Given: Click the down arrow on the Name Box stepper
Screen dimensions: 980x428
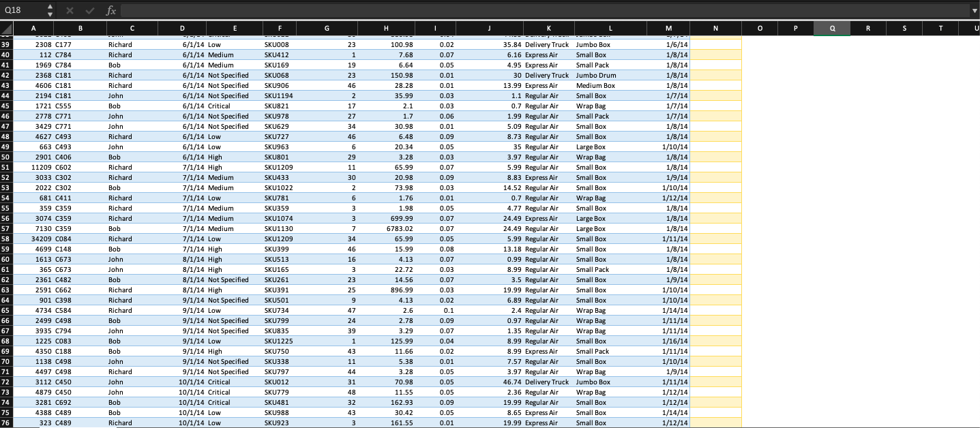Looking at the screenshot, I should [49, 14].
